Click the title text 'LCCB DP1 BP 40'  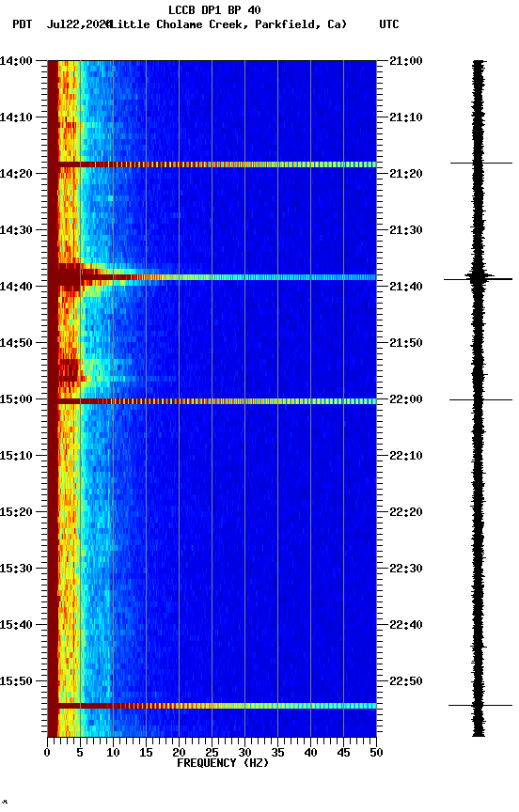(x=214, y=9)
